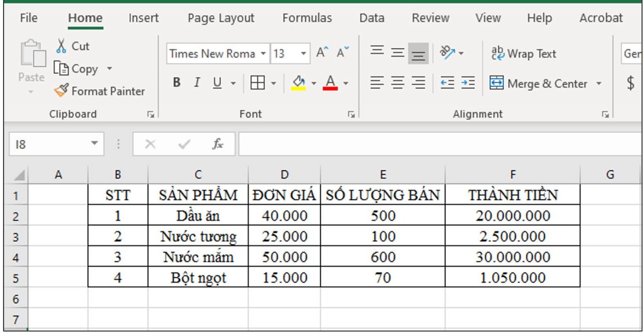The image size is (644, 333).
Task: Increase font size with the larger A icon
Action: click(322, 53)
